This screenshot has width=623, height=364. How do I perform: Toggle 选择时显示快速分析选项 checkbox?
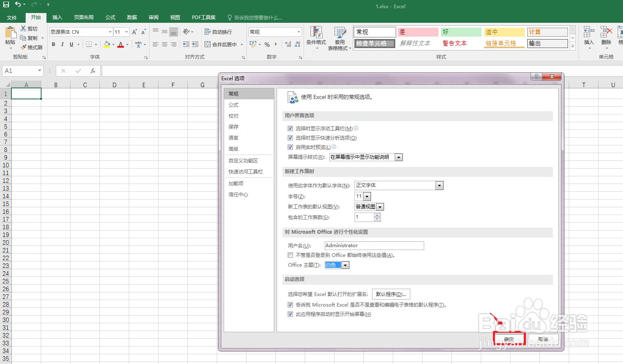[291, 138]
